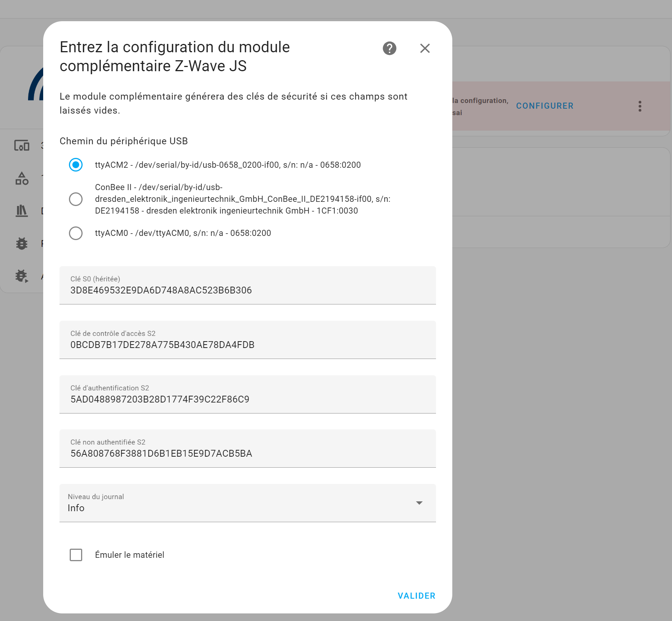Click the bug known issues icon
Screen dimensions: 672x621
point(22,243)
